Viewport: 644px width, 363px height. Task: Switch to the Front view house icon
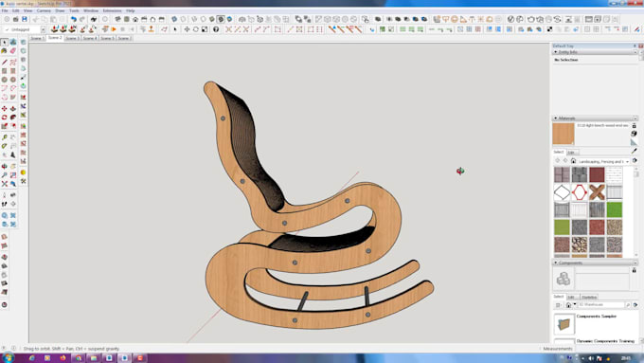[x=135, y=19]
